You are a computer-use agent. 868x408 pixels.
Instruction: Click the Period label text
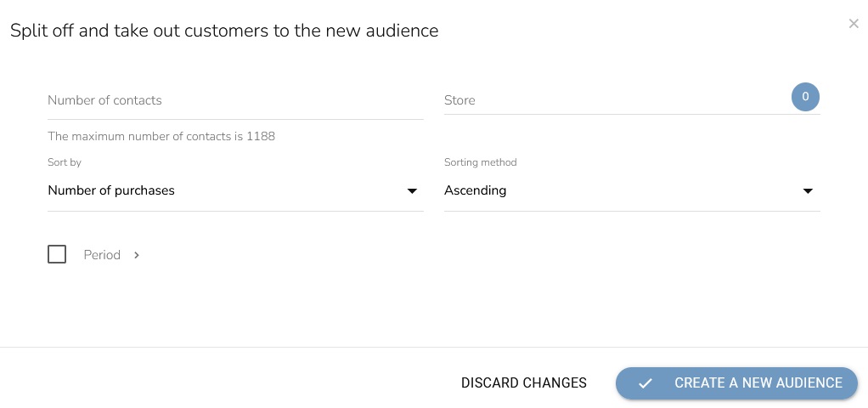[102, 255]
